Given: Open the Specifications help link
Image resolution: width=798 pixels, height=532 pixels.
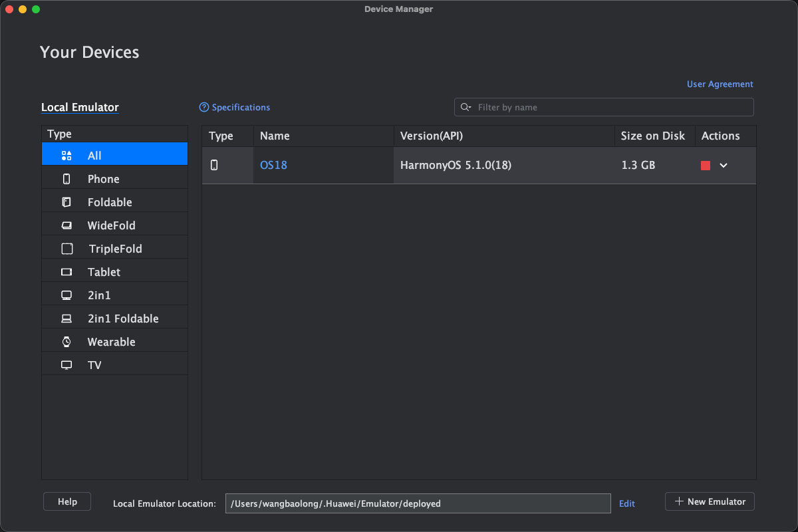Looking at the screenshot, I should [x=235, y=107].
